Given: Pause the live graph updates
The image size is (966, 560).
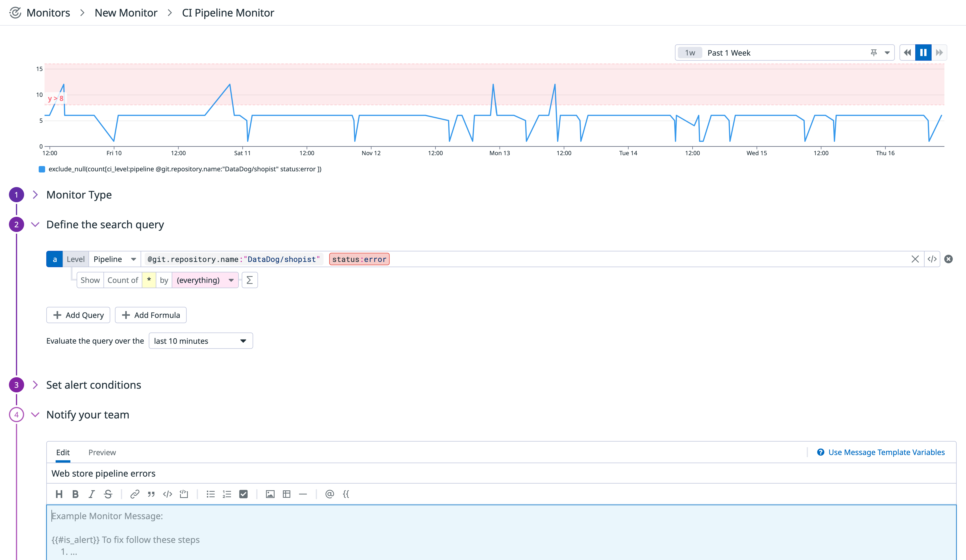Looking at the screenshot, I should click(923, 52).
